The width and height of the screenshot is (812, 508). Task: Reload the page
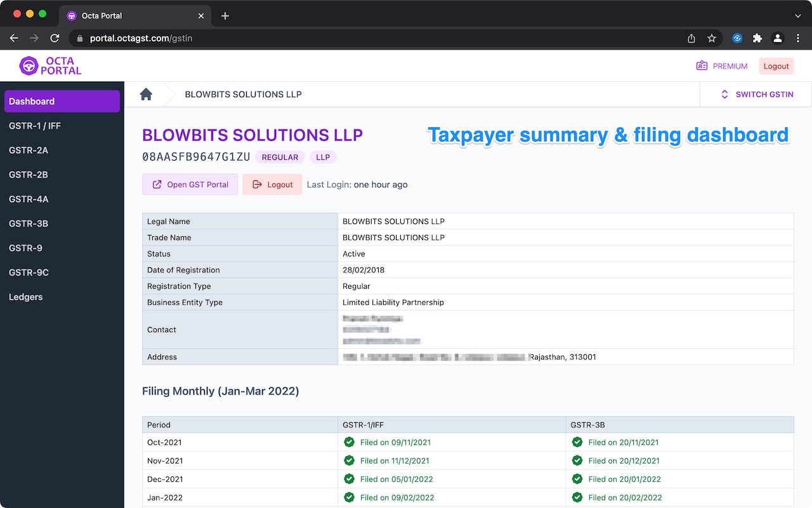[55, 38]
